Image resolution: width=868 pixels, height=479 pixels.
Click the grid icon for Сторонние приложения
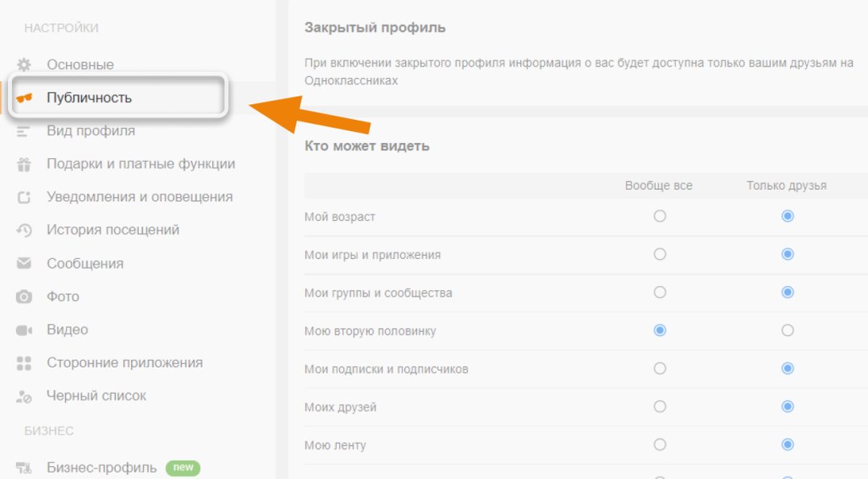[24, 363]
